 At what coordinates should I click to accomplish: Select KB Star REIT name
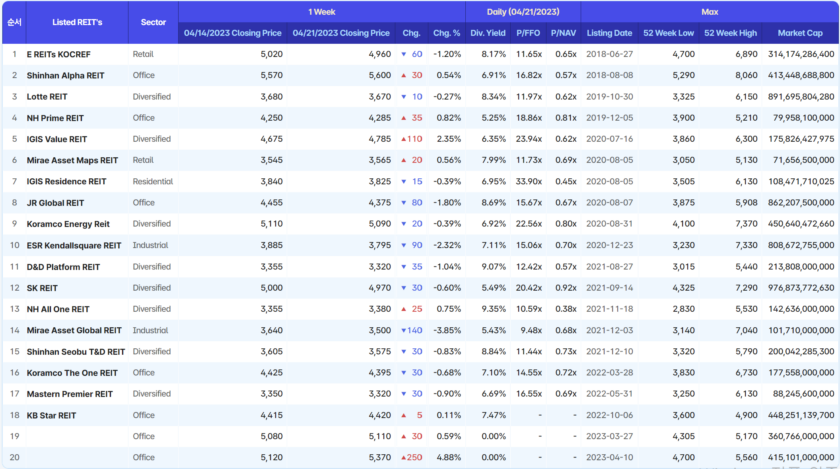[51, 415]
